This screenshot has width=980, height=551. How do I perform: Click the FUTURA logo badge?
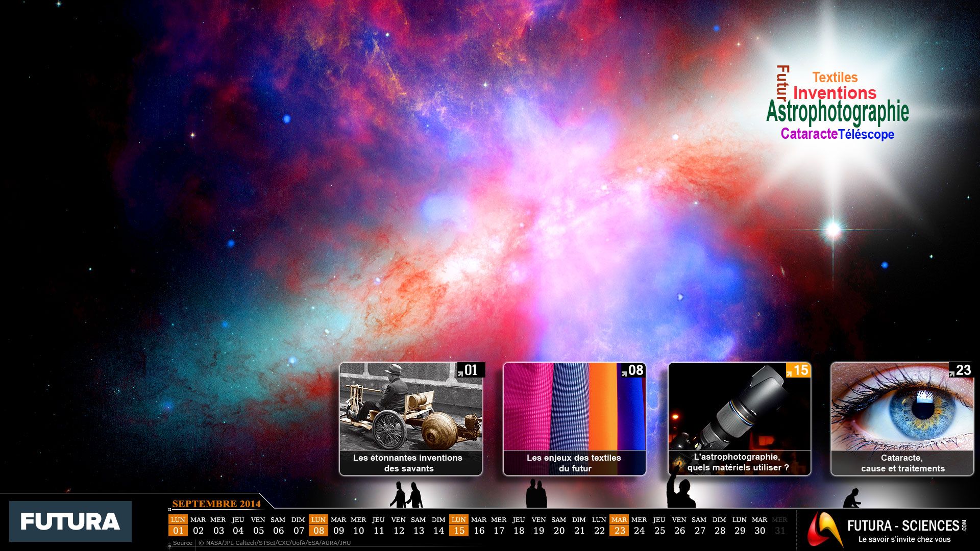[70, 521]
